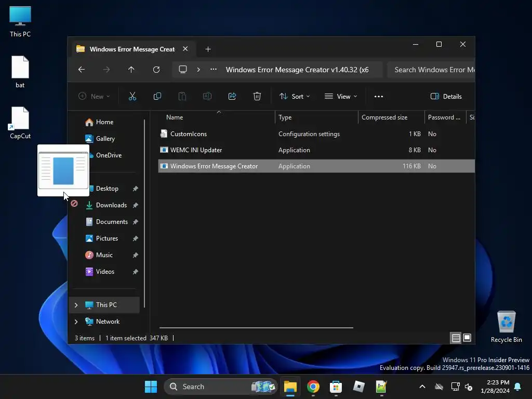
Task: Open the New dropdown menu
Action: click(x=94, y=96)
